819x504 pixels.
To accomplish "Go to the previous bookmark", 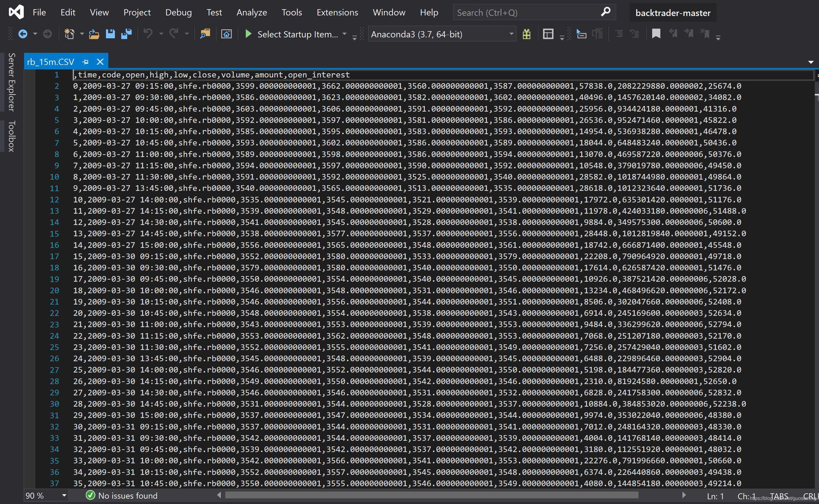I will [x=673, y=34].
